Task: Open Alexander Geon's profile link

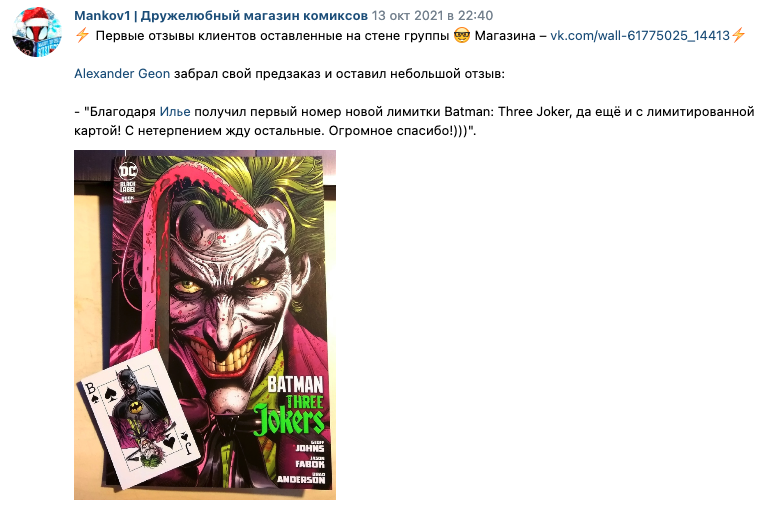Action: 122,73
